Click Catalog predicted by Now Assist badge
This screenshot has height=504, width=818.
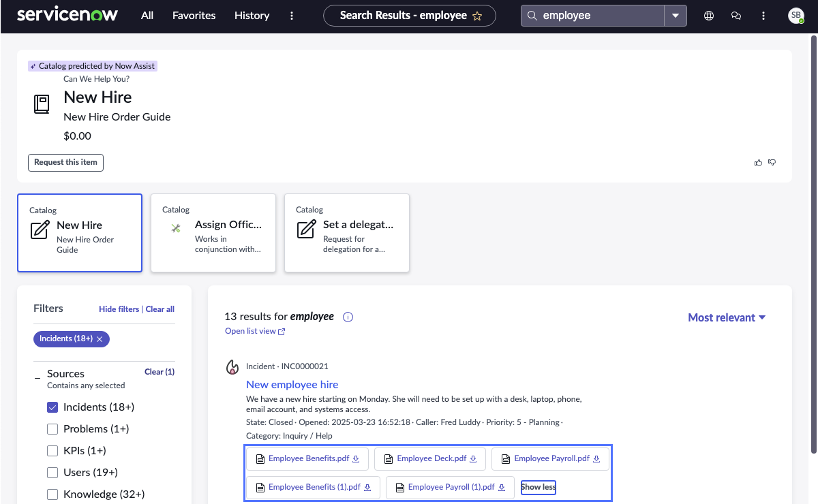pos(93,66)
